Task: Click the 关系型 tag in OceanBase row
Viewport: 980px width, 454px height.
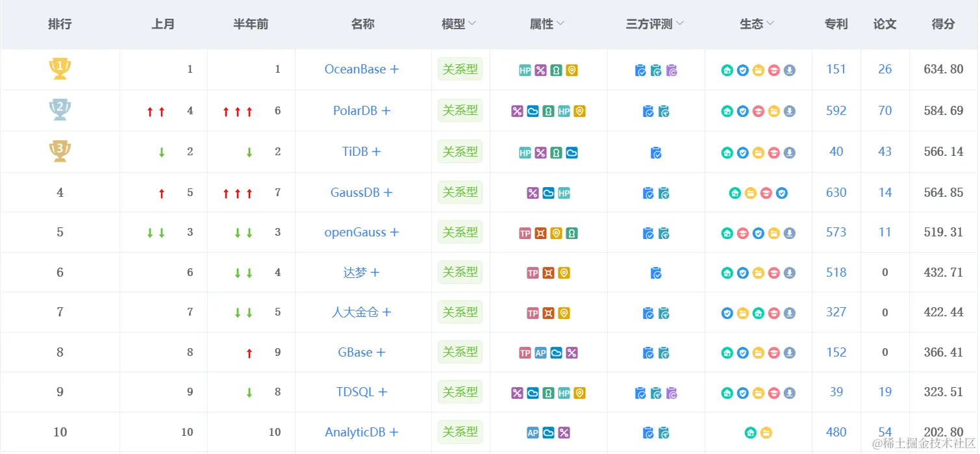Action: tap(460, 69)
